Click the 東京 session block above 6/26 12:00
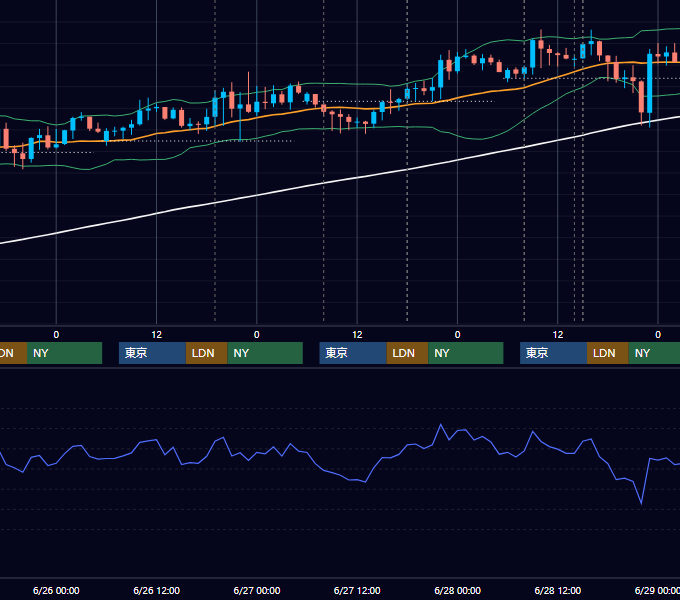680x600 pixels. coord(152,353)
